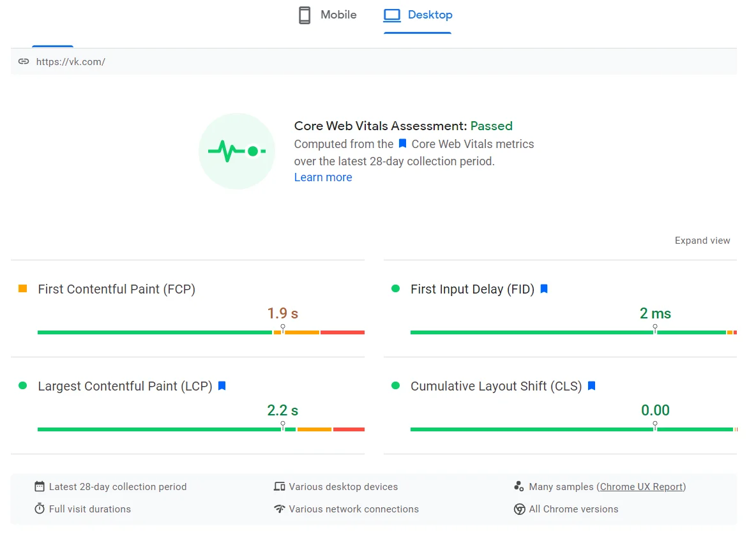Expand the First Contentful Paint metric
756x536 pixels.
tap(116, 289)
